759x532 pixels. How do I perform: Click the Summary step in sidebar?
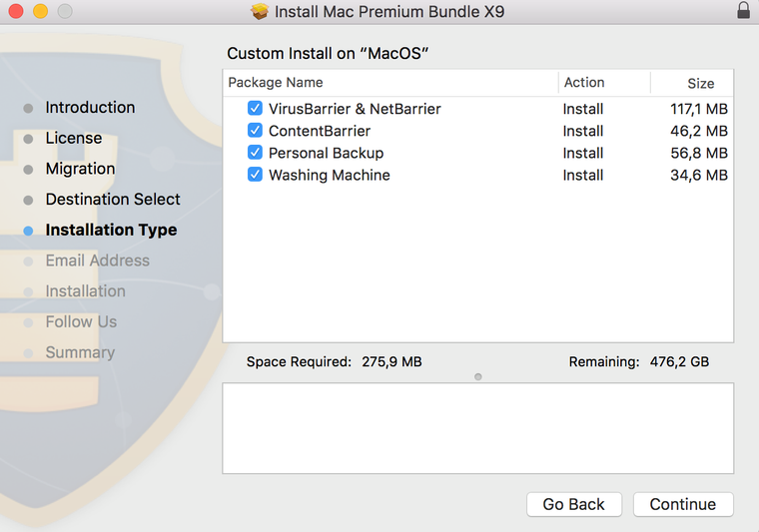[x=80, y=352]
